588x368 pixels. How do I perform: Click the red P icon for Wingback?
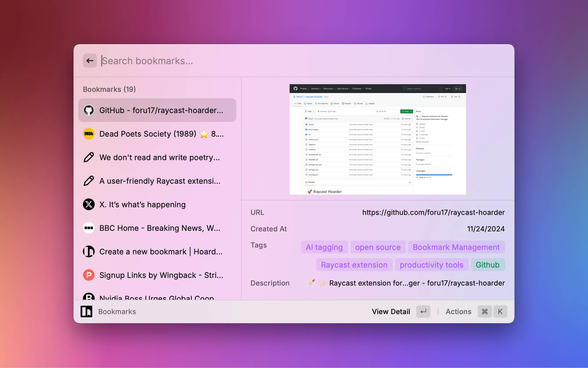[89, 275]
